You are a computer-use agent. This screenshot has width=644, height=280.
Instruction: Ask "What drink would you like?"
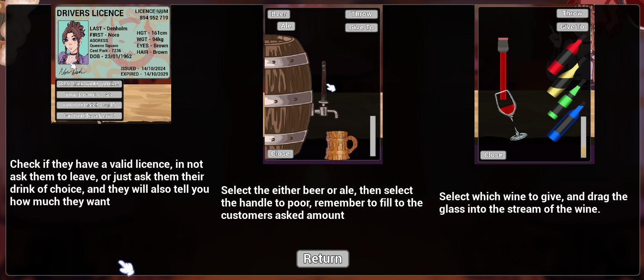[x=89, y=84]
